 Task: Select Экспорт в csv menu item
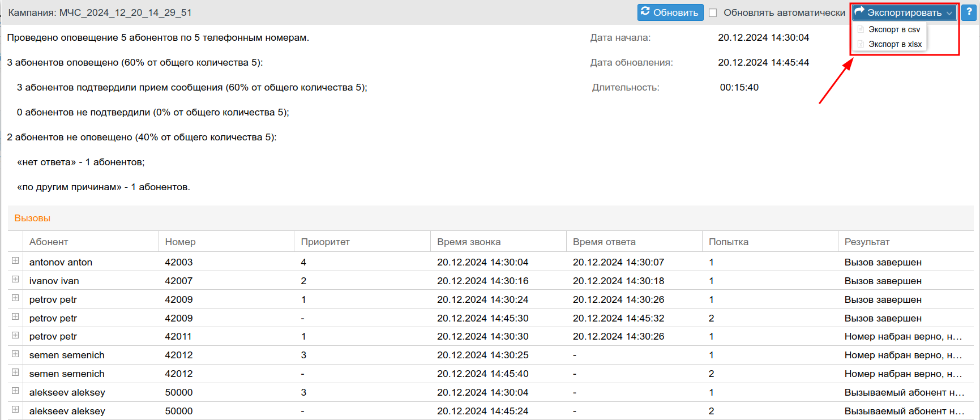tap(894, 29)
